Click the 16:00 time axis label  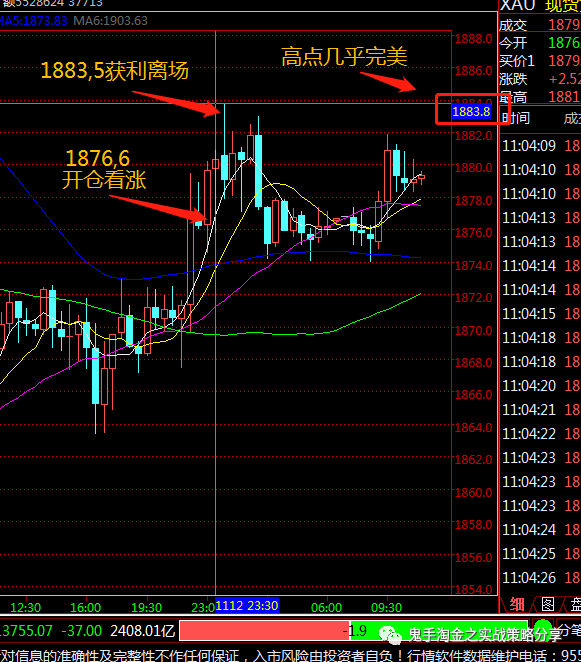tap(86, 608)
